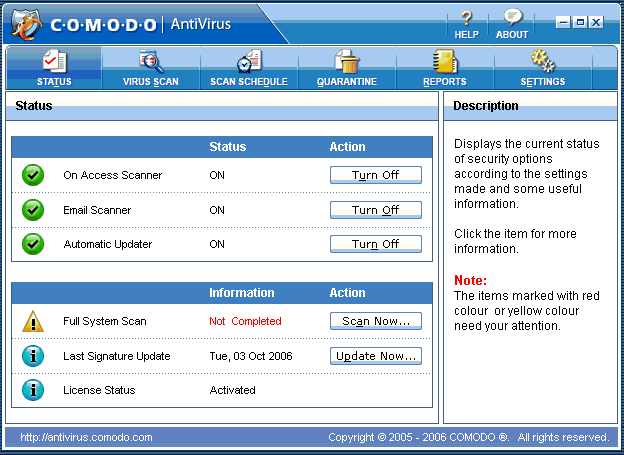
Task: Click the Help question mark icon
Action: click(x=466, y=19)
